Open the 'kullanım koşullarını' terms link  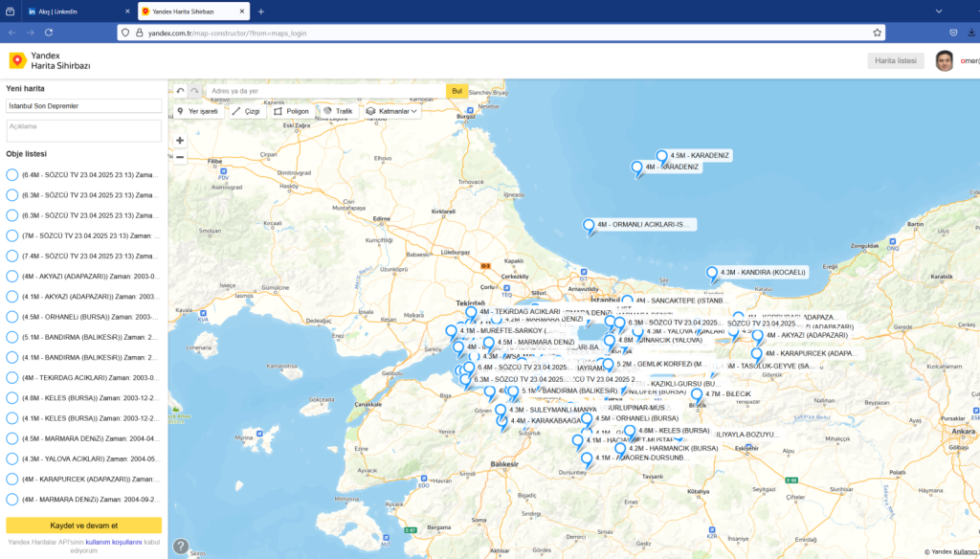coord(114,542)
